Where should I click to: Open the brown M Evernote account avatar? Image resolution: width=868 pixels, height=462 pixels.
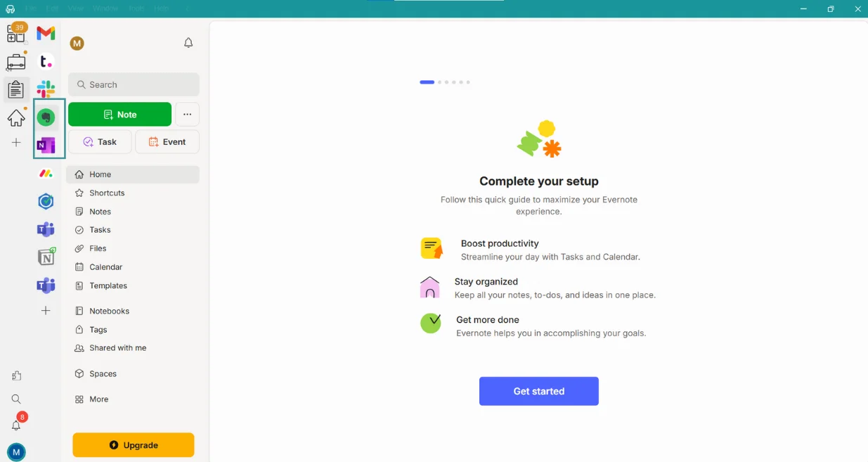tap(77, 44)
